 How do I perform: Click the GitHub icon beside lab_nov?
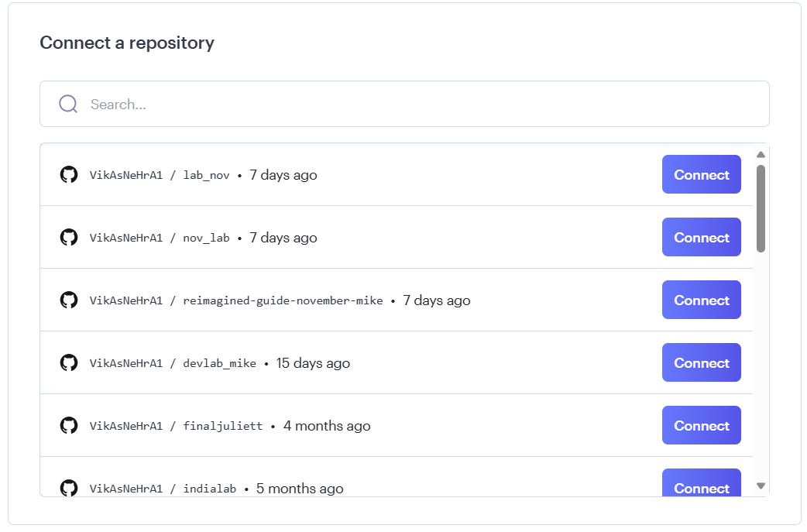[x=69, y=174]
